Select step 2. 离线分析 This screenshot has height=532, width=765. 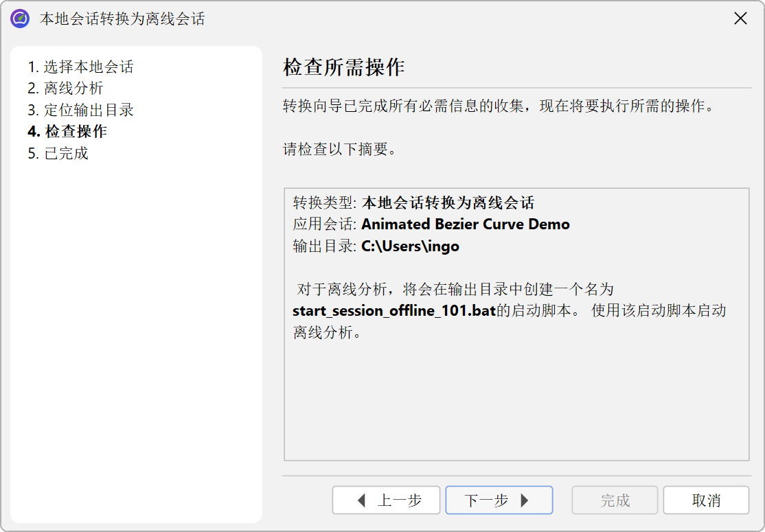tap(65, 89)
